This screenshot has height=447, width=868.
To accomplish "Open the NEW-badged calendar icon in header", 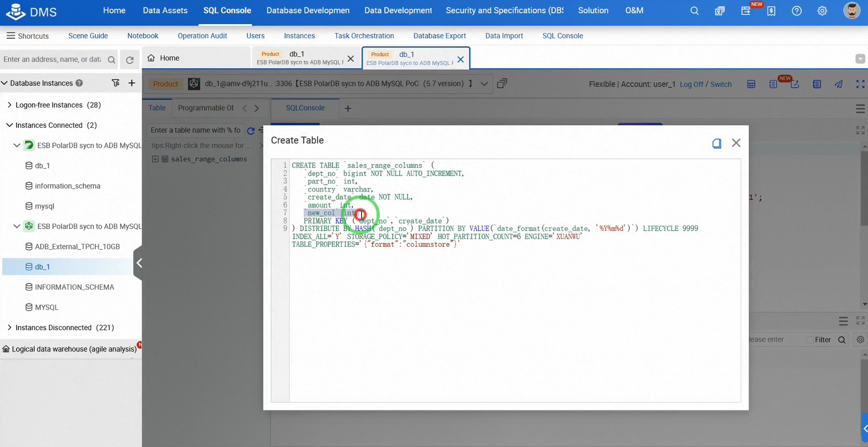I will [746, 11].
